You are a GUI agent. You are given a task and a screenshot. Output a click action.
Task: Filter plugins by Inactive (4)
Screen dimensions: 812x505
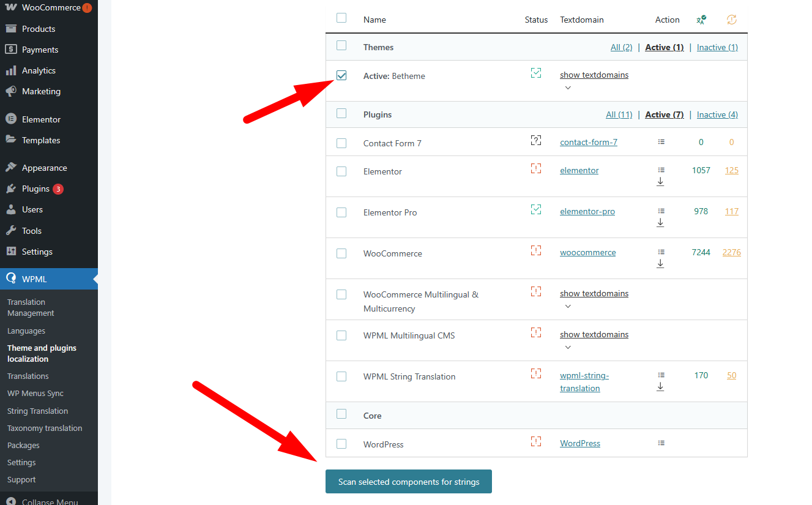tap(717, 114)
